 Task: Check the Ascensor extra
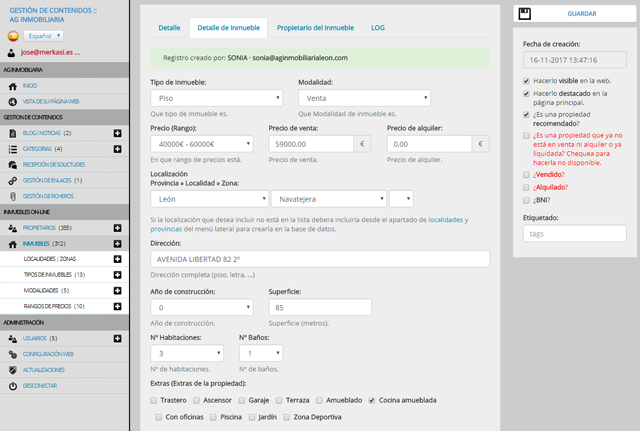tap(196, 400)
